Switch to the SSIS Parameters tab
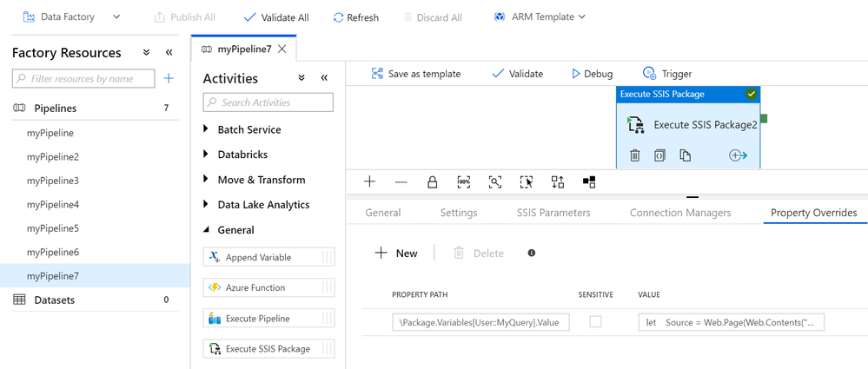Image resolution: width=868 pixels, height=369 pixels. pos(553,213)
